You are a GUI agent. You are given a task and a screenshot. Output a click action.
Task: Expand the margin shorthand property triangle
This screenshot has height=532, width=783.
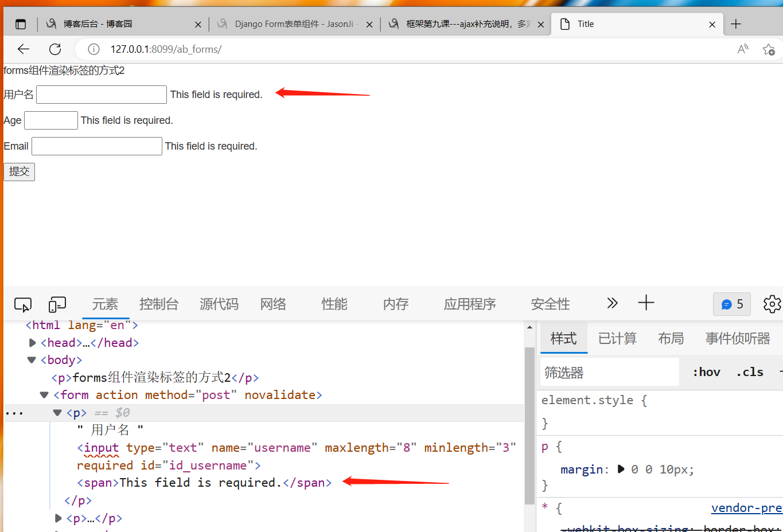pos(621,470)
